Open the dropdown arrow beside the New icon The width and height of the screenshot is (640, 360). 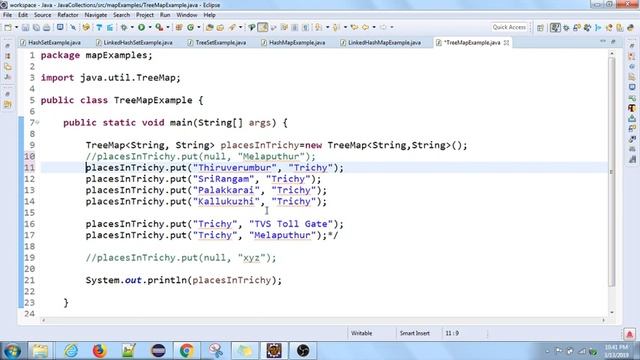16,27
